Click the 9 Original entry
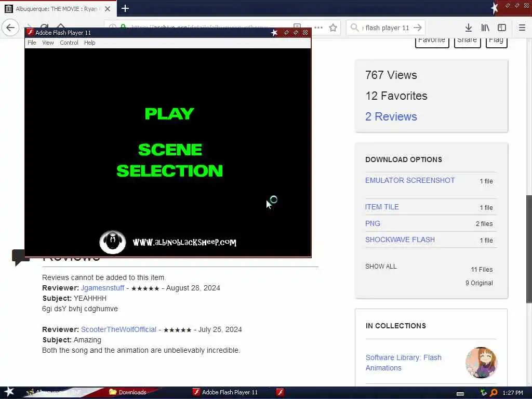This screenshot has height=399, width=532. point(479,283)
